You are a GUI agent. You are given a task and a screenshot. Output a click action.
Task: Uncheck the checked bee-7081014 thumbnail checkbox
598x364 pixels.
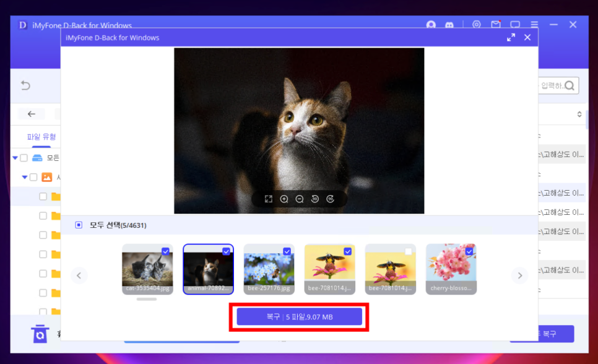pos(347,251)
